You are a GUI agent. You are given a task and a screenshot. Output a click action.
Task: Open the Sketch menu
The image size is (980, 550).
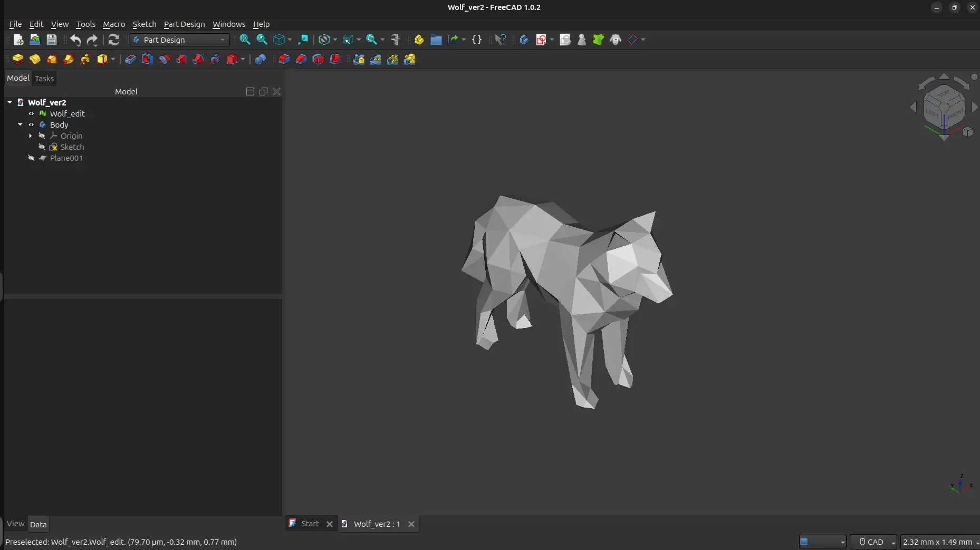pyautogui.click(x=144, y=24)
